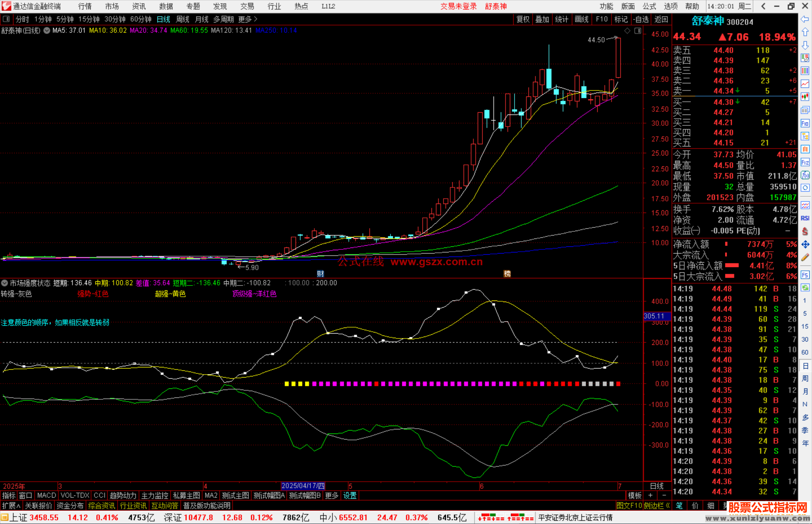Switch to the 周线 period tab
The image size is (812, 524).
(x=183, y=19)
